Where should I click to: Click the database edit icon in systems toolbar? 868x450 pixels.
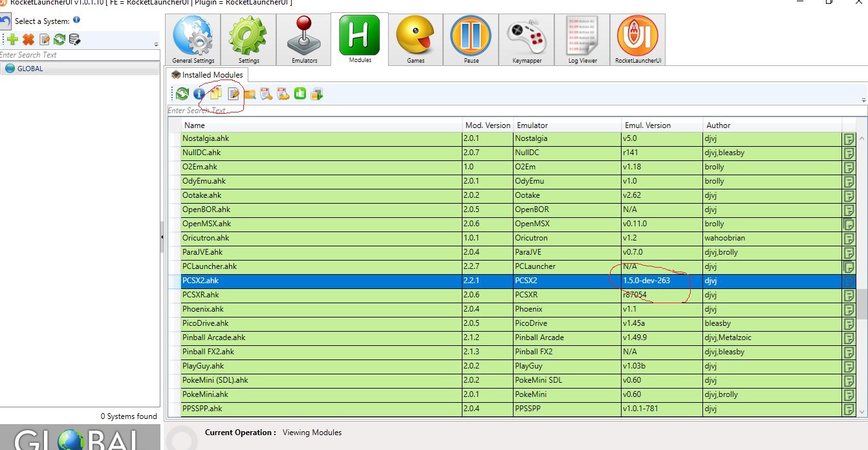(x=75, y=39)
